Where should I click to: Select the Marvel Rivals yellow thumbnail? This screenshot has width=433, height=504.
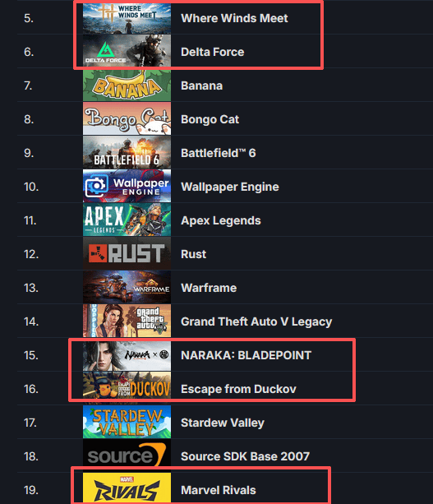point(127,488)
